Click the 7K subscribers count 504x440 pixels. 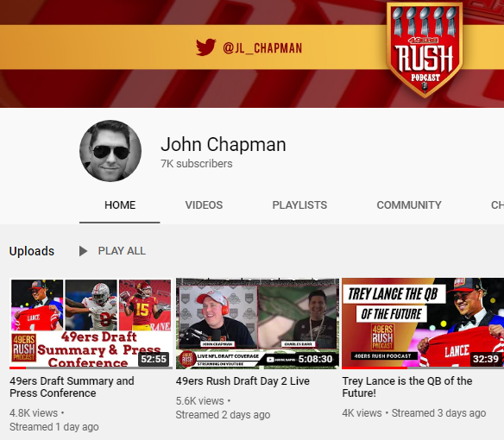point(197,164)
